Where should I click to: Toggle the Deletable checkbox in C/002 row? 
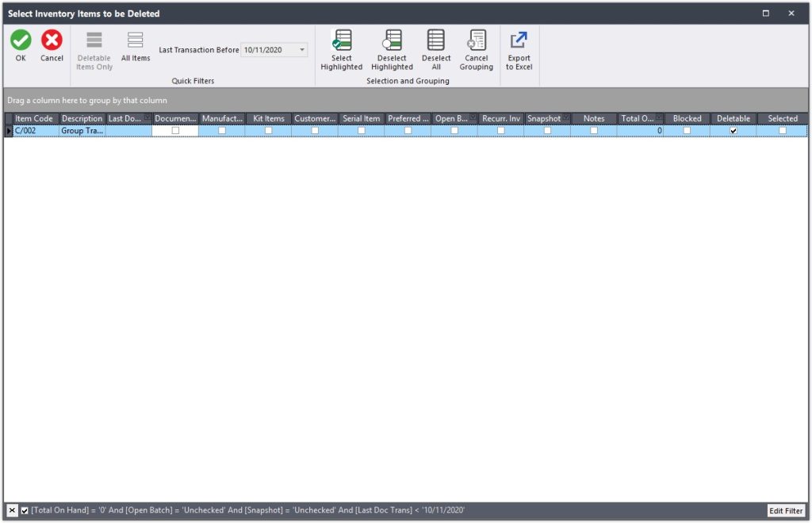click(733, 130)
